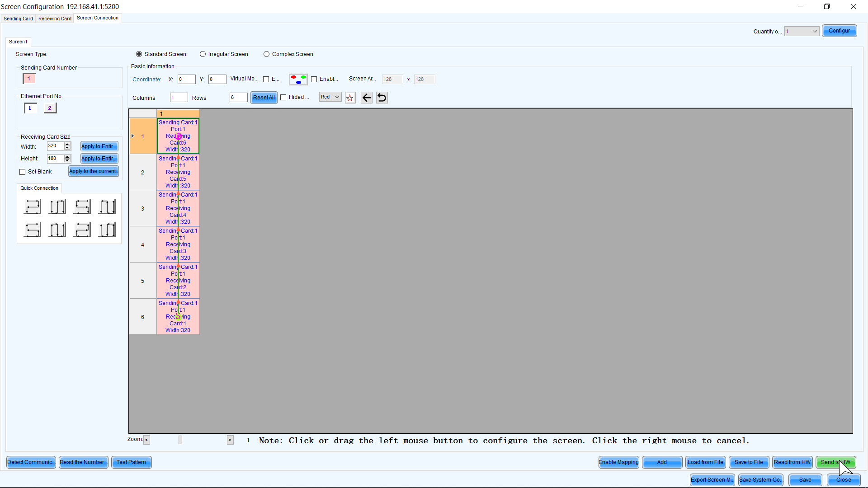This screenshot has height=488, width=868.
Task: Open the Red line color dropdown
Action: point(330,97)
